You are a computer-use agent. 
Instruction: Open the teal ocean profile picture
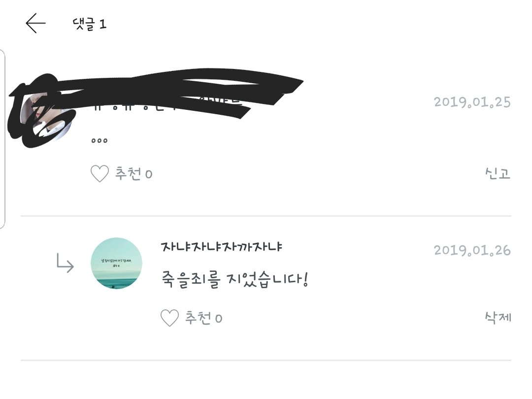(x=117, y=264)
